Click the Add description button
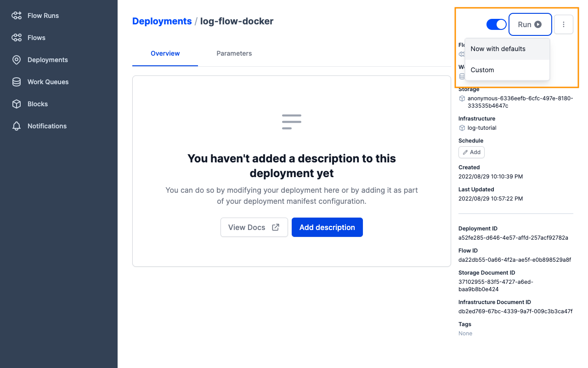 pyautogui.click(x=327, y=227)
